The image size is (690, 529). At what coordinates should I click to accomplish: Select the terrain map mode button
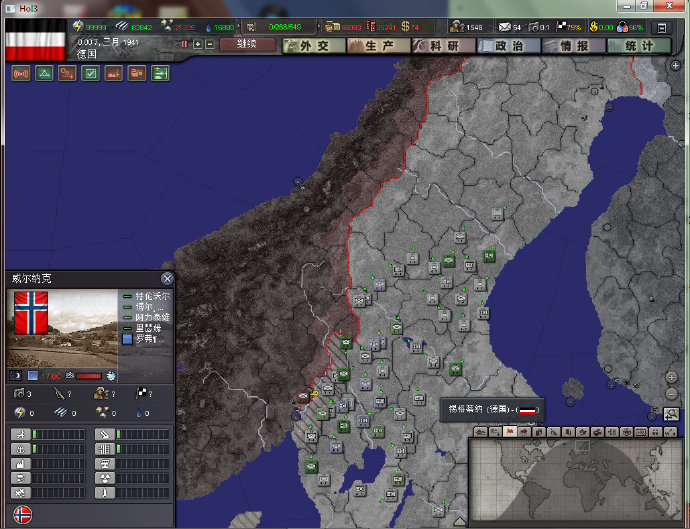pyautogui.click(x=481, y=432)
